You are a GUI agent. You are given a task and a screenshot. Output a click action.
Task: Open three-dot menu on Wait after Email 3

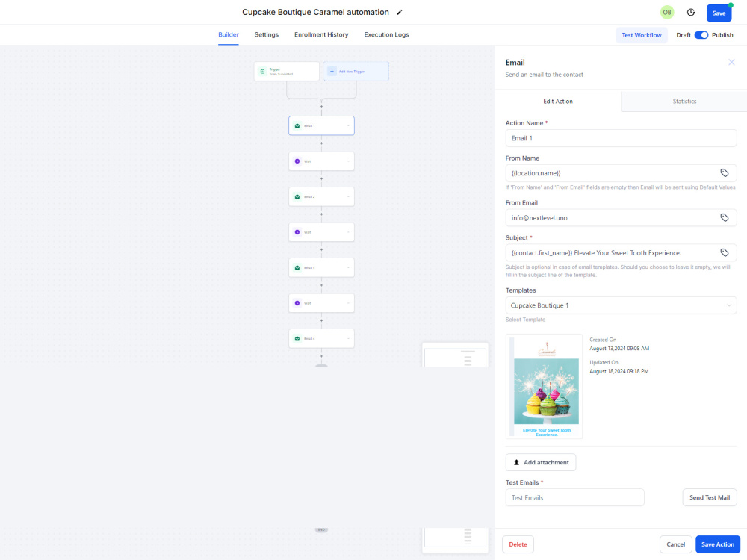coord(349,303)
